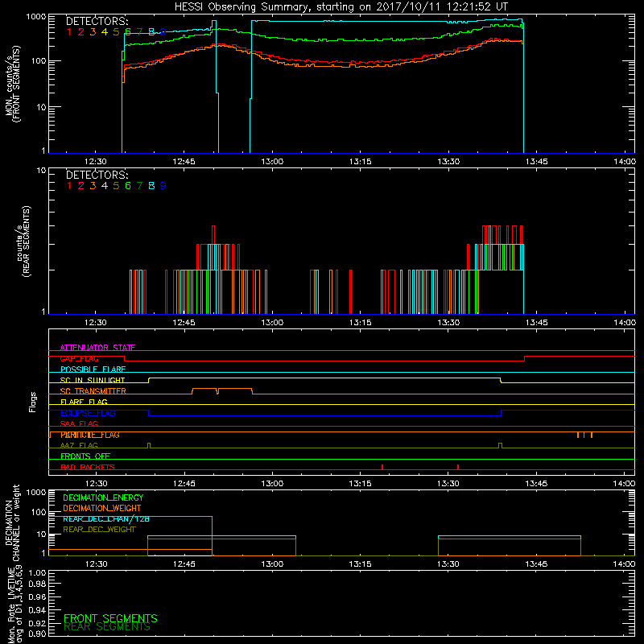Click 13:00 tick label under Flags panel
Viewport: 644px width, 644px height.
[272, 484]
